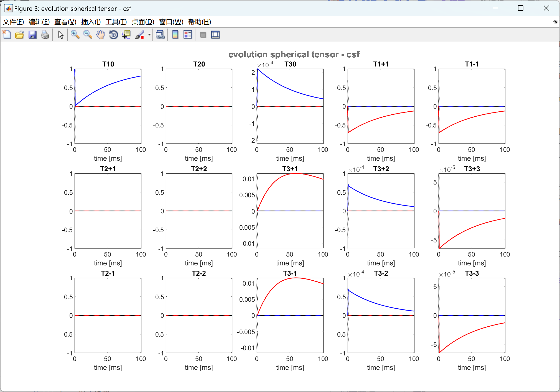Image resolution: width=560 pixels, height=392 pixels.
Task: Activate the Zoom Out magnifier tool
Action: tap(88, 35)
